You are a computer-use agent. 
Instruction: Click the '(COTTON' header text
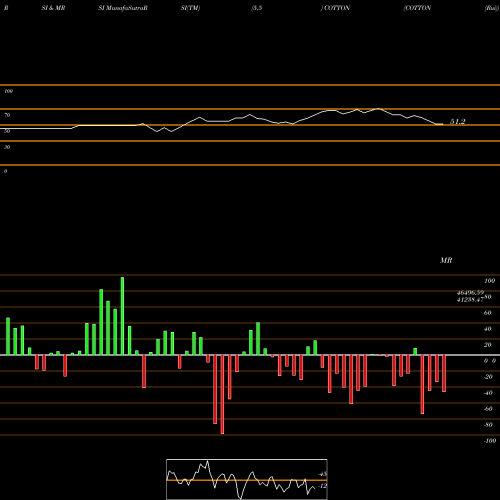pos(417,8)
